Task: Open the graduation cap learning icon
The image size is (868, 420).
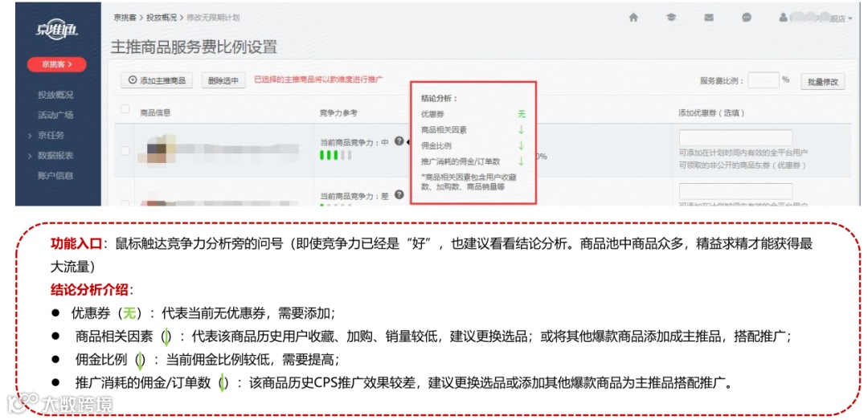Action: click(x=671, y=18)
